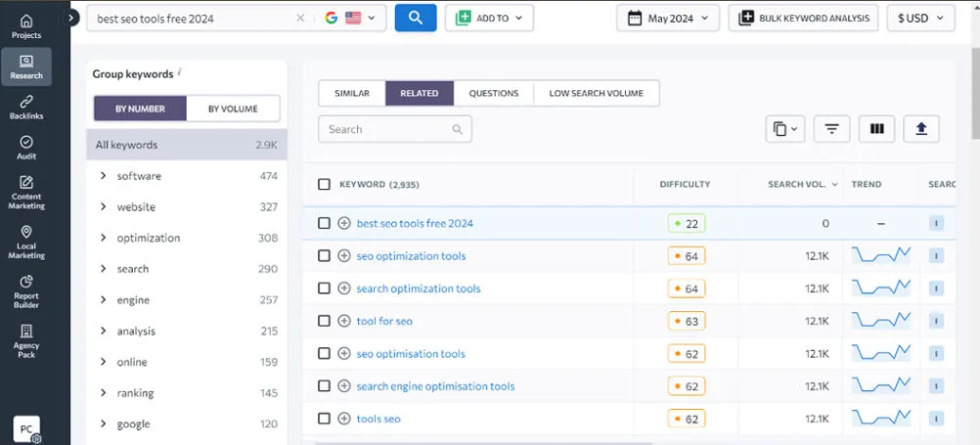Check the 'best seo tools free 2024' row
The image size is (980, 445).
pos(324,223)
